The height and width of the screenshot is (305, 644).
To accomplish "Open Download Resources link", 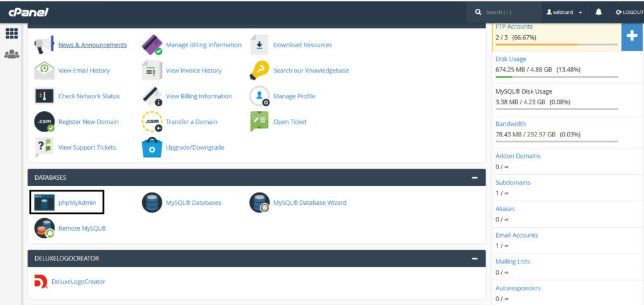I will [x=303, y=45].
